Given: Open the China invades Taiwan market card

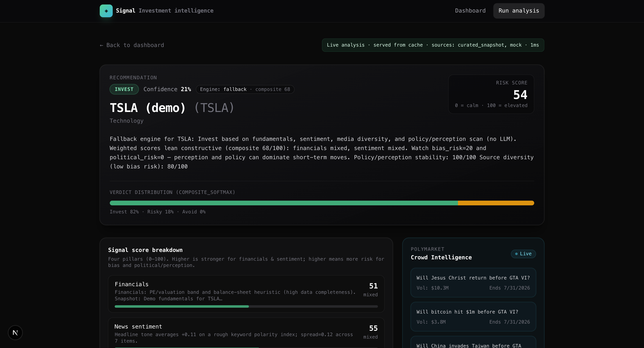Looking at the screenshot, I should tap(473, 344).
